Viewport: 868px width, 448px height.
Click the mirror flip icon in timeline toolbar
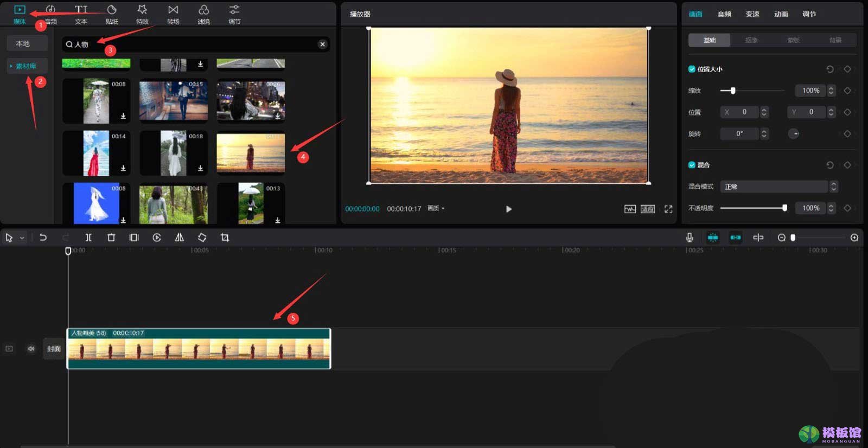180,238
